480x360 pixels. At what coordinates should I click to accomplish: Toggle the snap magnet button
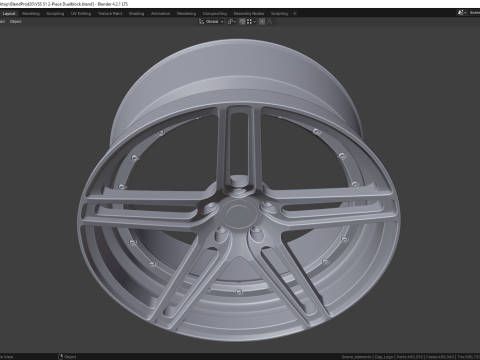[242, 22]
